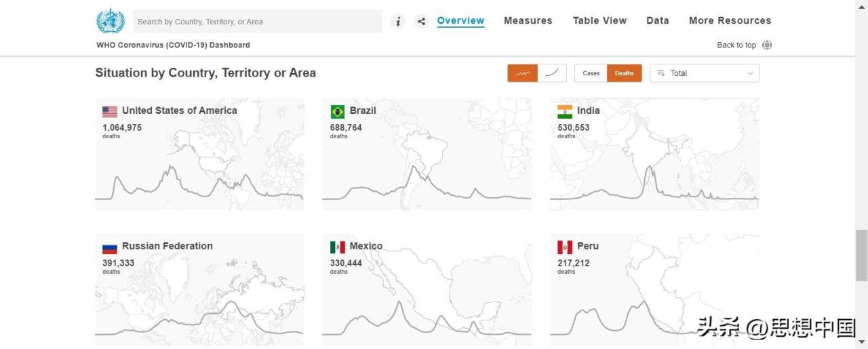Click the Back to top link

[736, 45]
